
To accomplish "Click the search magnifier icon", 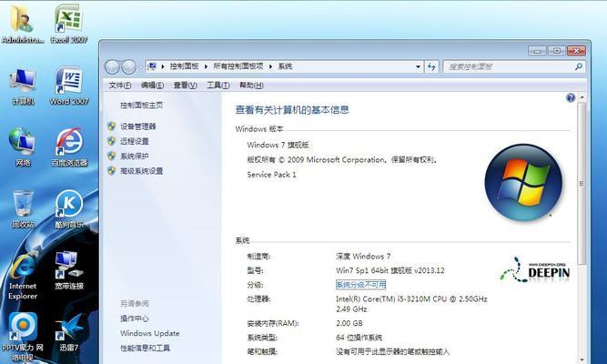I will coord(579,66).
